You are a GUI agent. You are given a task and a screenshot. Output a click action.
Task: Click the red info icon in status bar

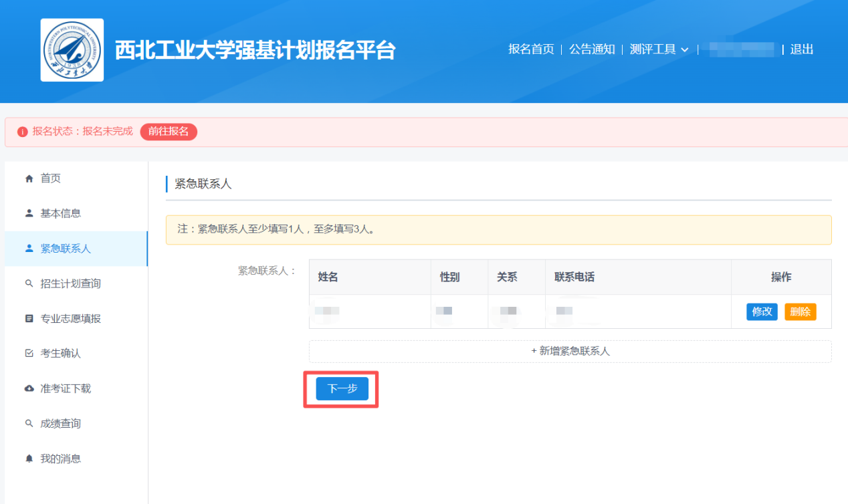[22, 132]
